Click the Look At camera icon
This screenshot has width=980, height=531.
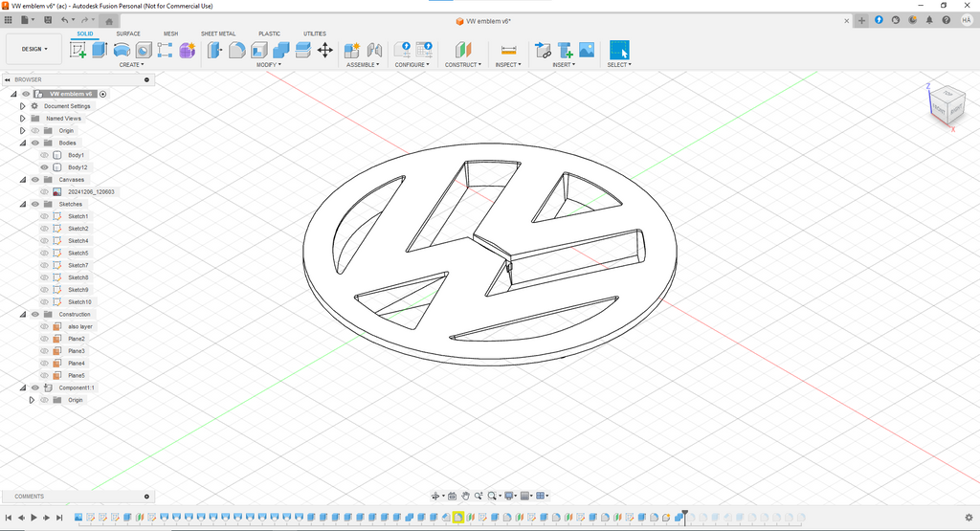point(452,496)
